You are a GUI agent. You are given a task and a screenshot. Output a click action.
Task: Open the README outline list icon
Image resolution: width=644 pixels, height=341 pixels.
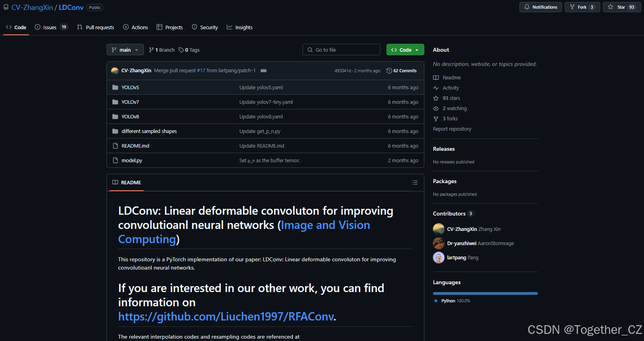[415, 182]
